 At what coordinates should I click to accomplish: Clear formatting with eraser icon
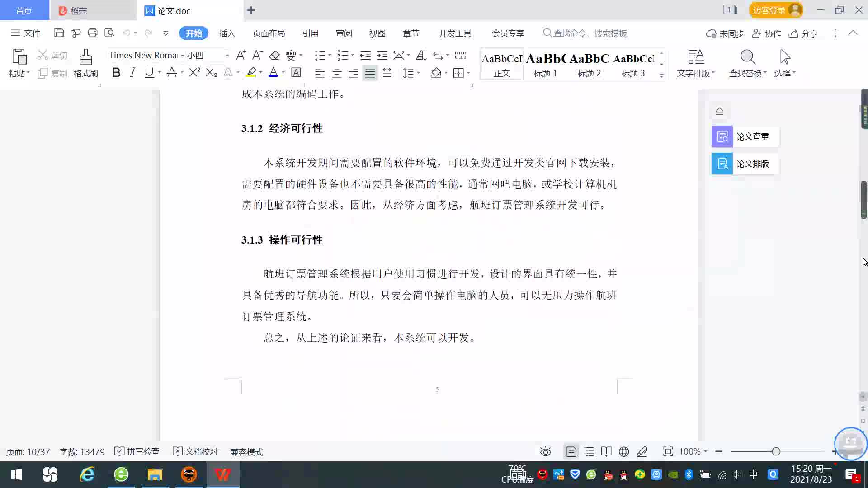pyautogui.click(x=274, y=55)
